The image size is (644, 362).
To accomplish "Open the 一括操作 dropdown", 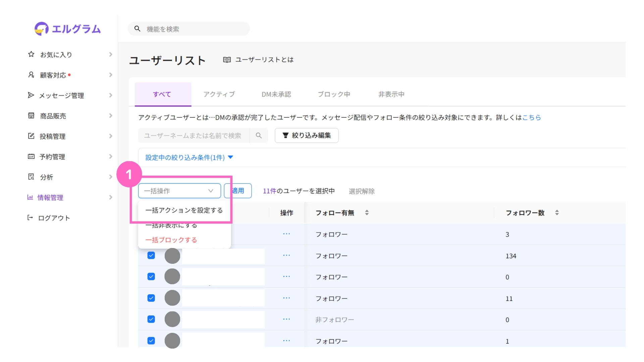I will pos(179,191).
